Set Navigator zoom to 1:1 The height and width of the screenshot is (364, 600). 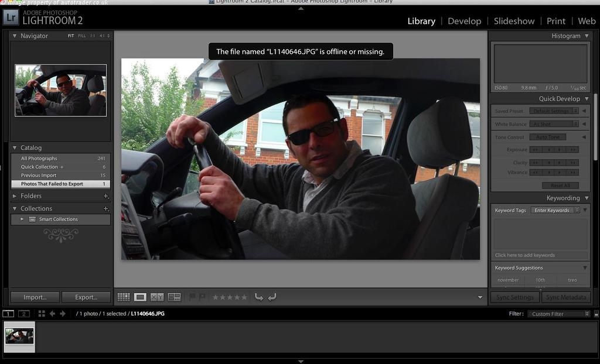pos(93,36)
